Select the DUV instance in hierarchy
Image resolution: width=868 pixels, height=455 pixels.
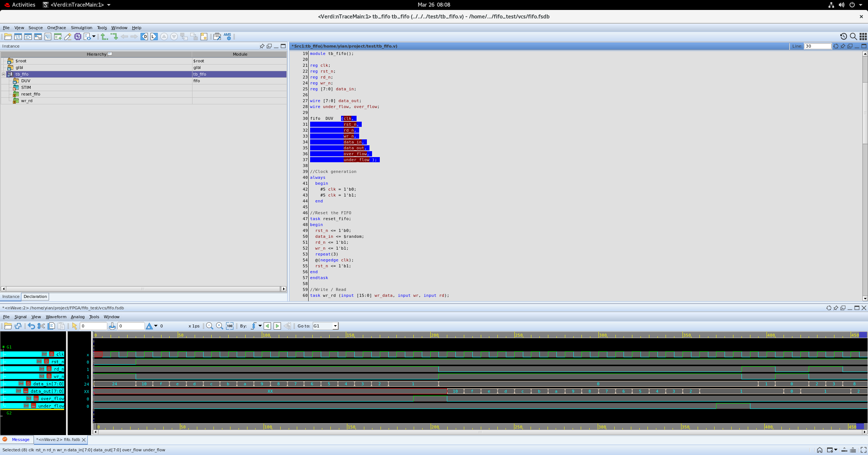pos(25,81)
